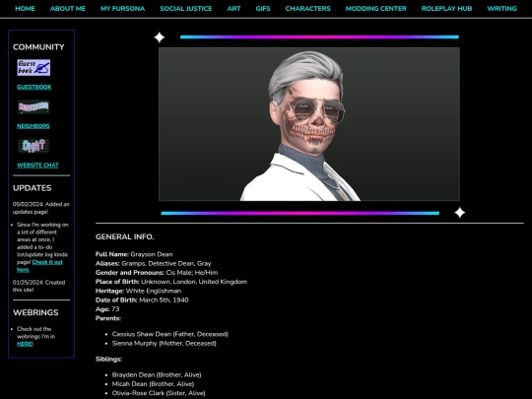Click 'Micah Dean (Brother, Alive)' entry
532x399 pixels.
(153, 384)
